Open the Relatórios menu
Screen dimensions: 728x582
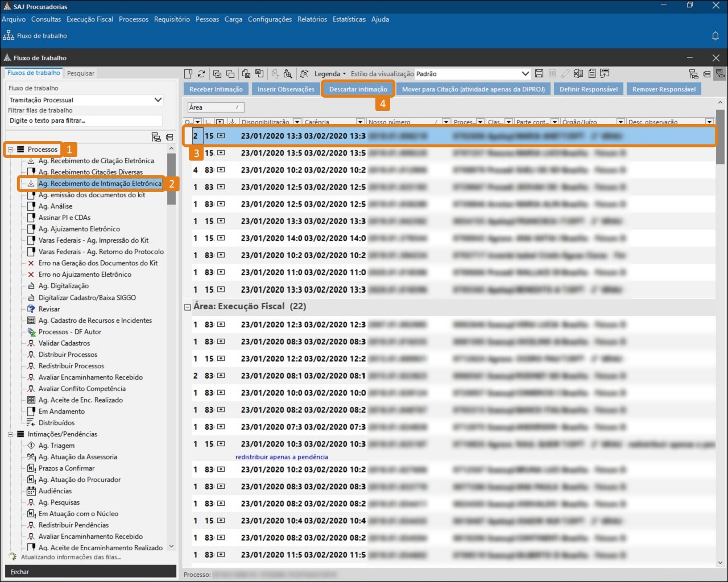coord(312,19)
